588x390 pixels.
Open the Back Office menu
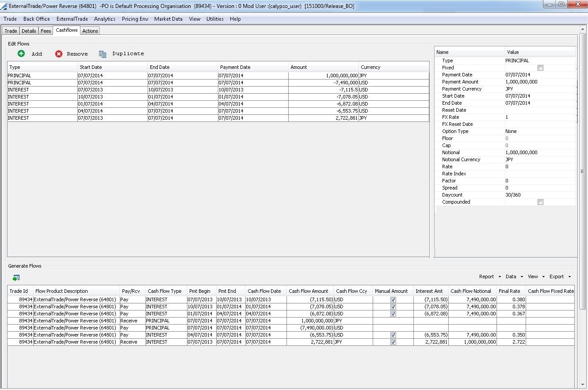[37, 19]
